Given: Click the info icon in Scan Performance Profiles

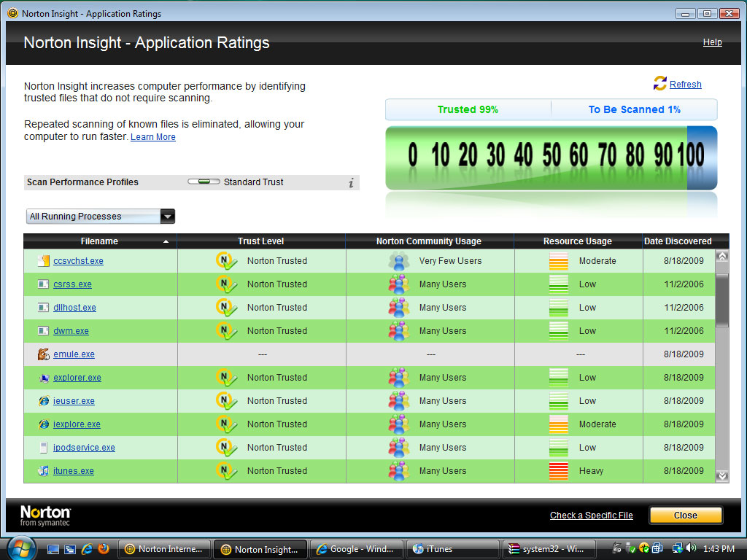Looking at the screenshot, I should point(351,182).
